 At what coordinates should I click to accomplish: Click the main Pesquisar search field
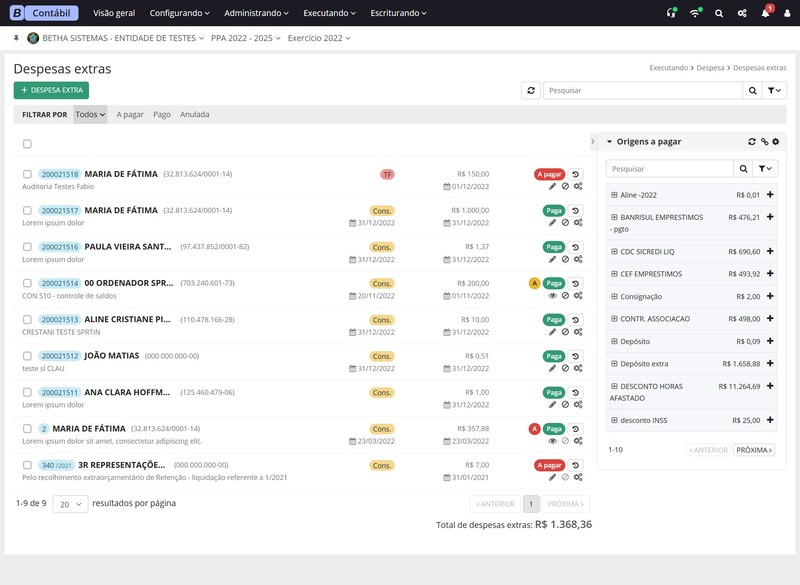pyautogui.click(x=642, y=90)
